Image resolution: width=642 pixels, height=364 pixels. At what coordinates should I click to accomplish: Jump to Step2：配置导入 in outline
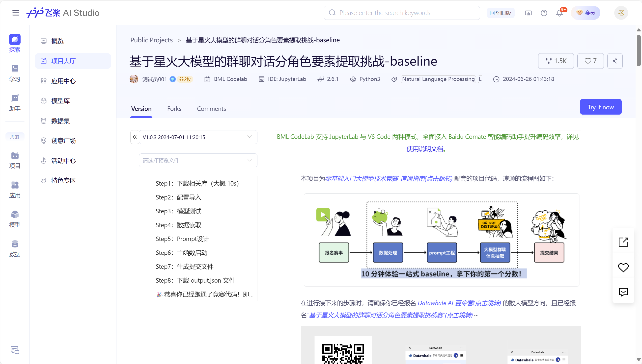(x=178, y=197)
